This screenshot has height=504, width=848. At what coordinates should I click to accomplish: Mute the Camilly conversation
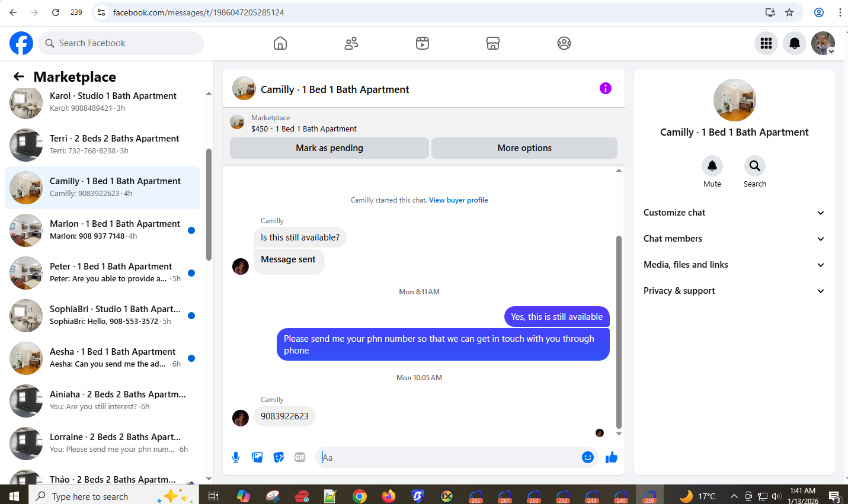pos(712,166)
